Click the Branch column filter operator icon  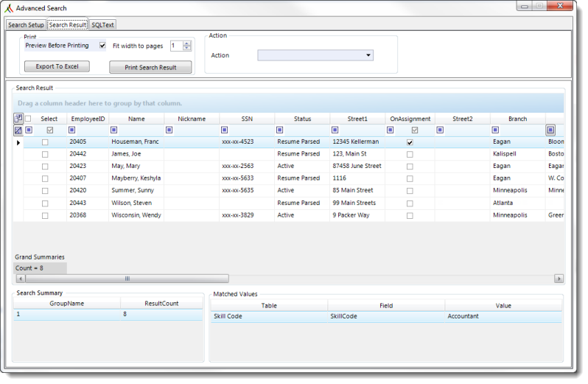pos(495,130)
